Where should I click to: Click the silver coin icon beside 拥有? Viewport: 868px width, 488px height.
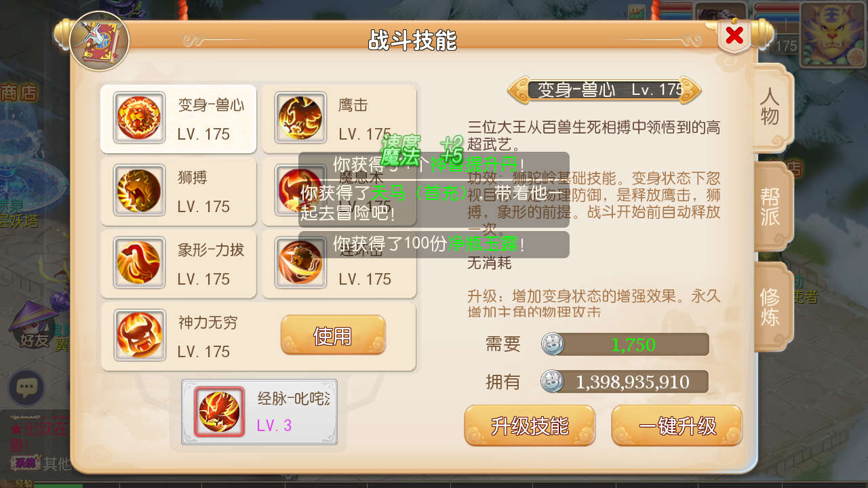tap(552, 382)
